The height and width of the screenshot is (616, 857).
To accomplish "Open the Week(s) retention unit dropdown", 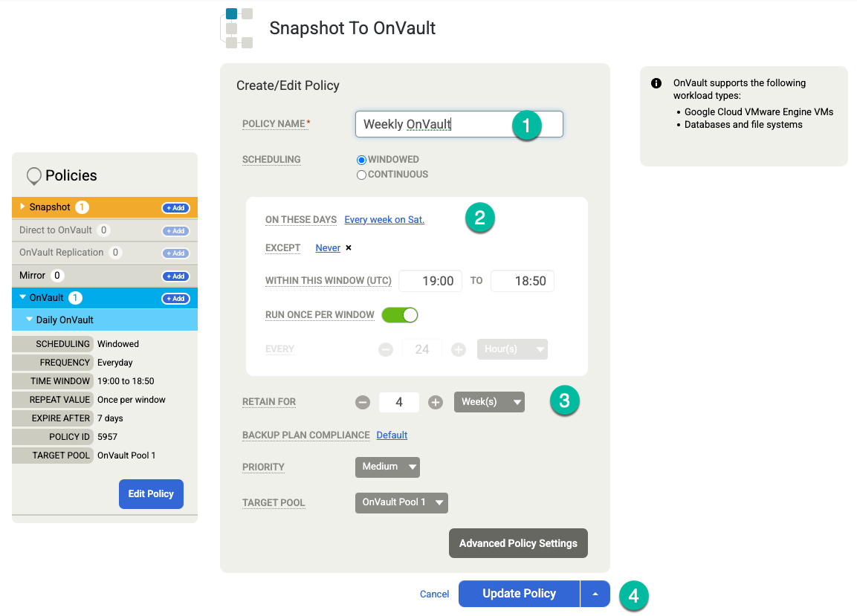I will coord(489,402).
